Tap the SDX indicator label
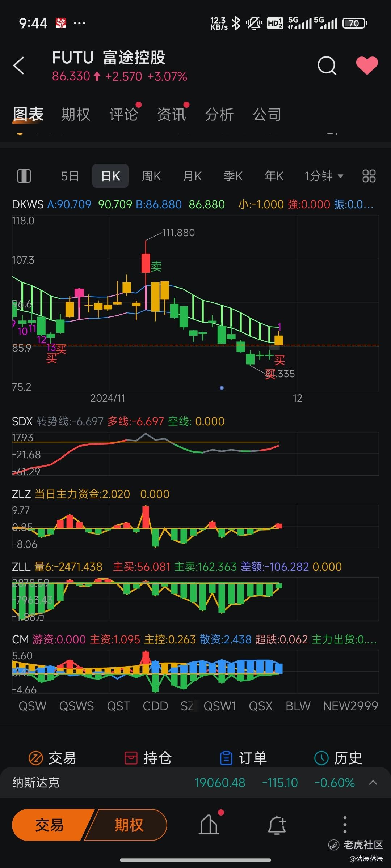 22,421
